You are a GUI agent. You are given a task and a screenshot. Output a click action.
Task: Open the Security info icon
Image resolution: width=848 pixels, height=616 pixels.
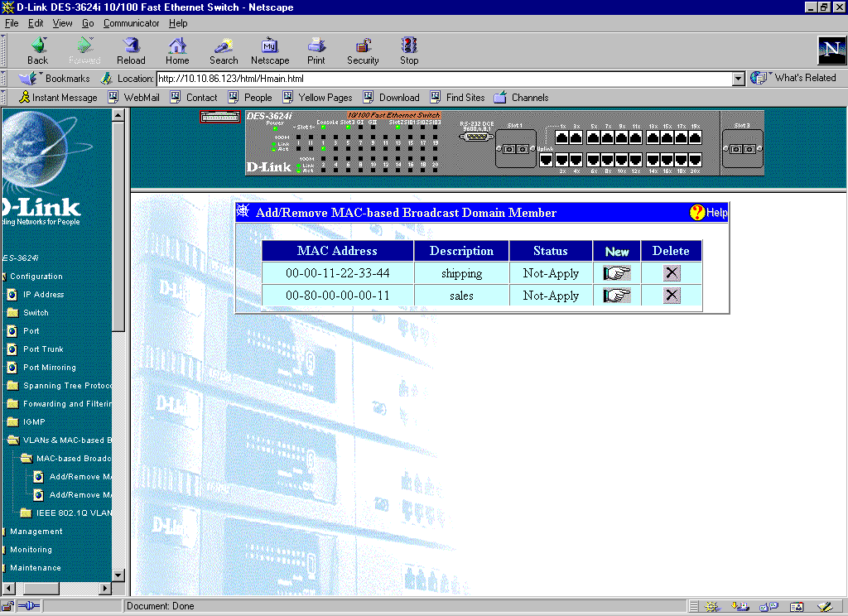(363, 50)
